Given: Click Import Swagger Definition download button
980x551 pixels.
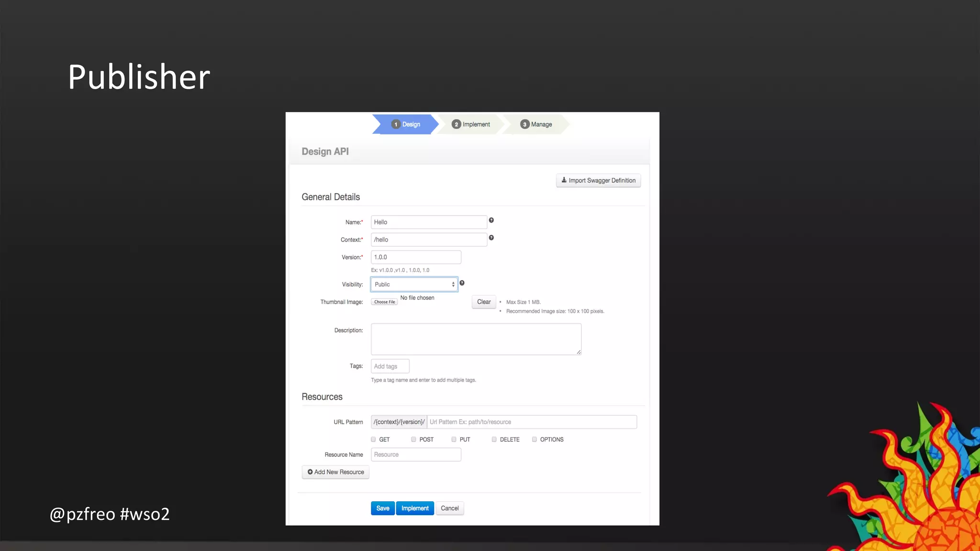Looking at the screenshot, I should (x=598, y=180).
